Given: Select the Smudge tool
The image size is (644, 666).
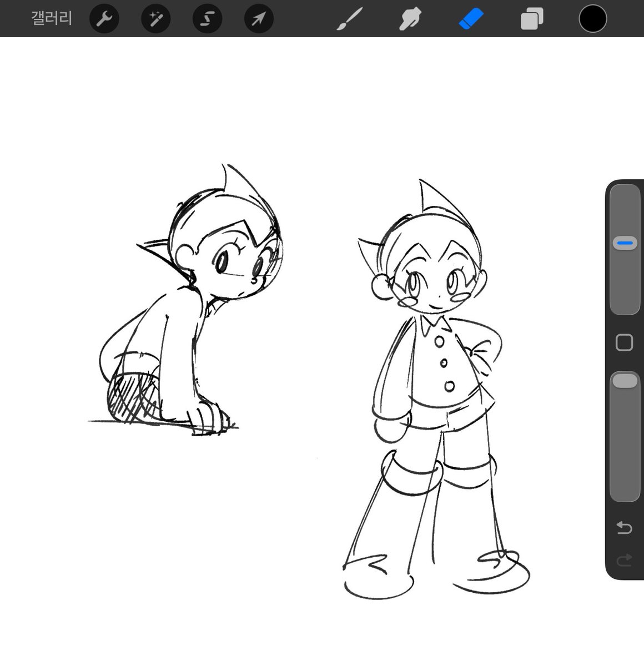Looking at the screenshot, I should 410,19.
